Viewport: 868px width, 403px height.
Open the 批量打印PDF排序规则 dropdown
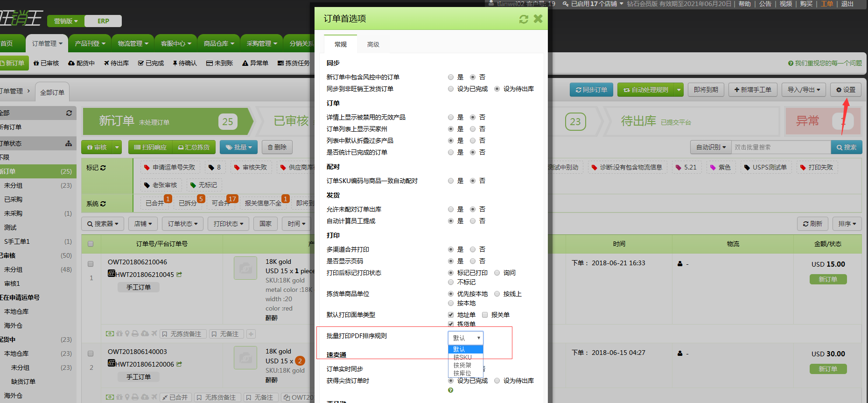click(466, 338)
